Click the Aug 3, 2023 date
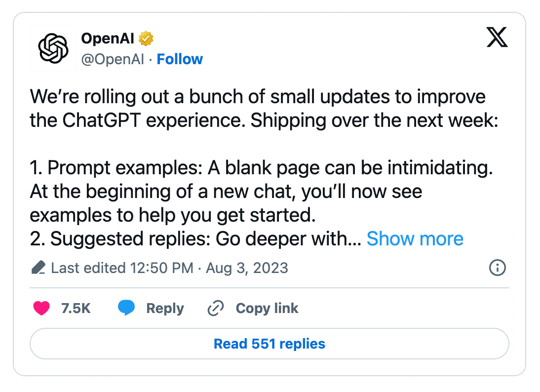 pos(247,268)
